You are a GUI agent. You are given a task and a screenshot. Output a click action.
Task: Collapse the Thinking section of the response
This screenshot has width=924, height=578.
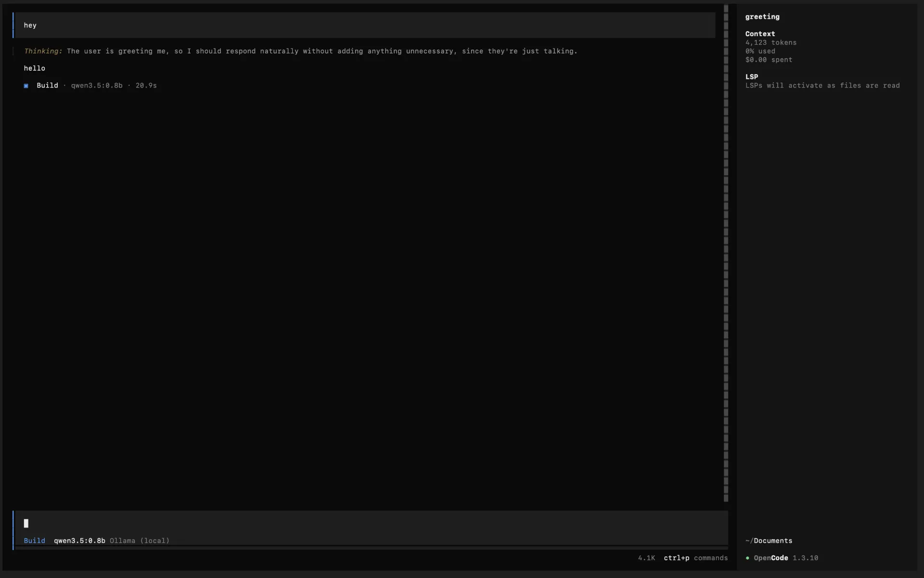[x=42, y=51]
